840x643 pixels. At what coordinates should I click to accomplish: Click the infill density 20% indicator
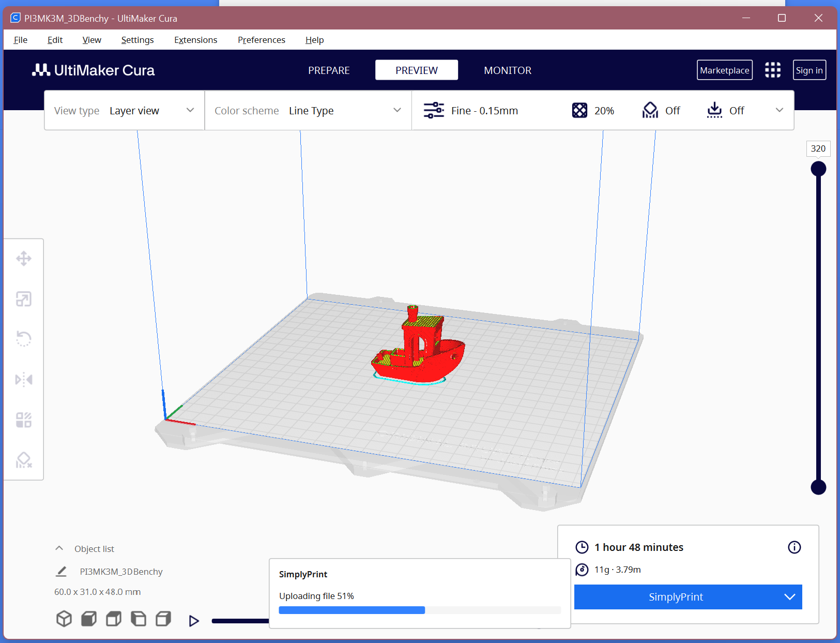click(593, 110)
